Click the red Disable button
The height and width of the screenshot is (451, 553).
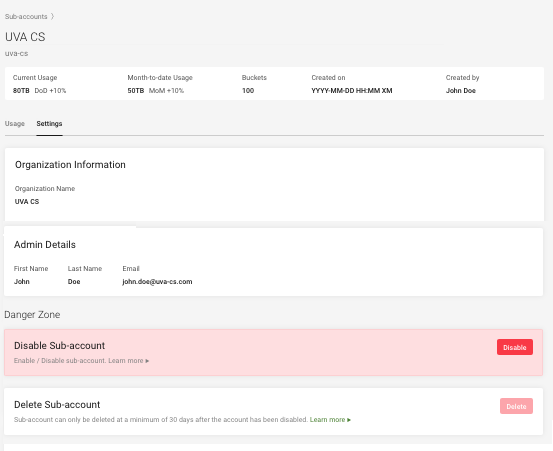point(515,347)
